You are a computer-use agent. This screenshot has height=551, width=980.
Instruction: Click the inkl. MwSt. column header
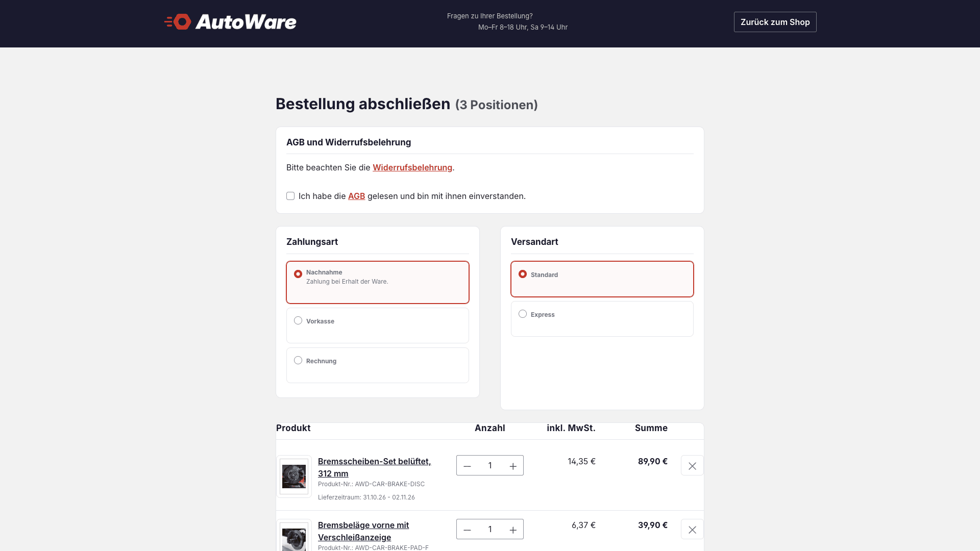click(571, 428)
